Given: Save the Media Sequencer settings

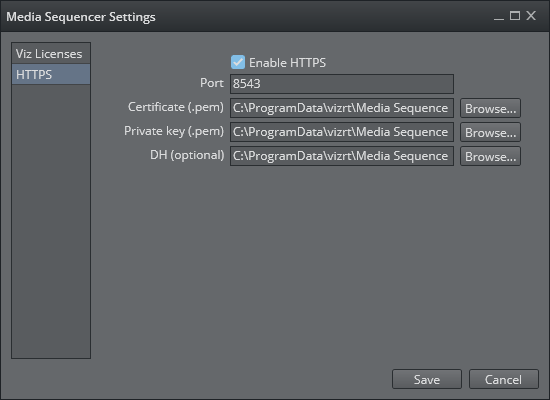Looking at the screenshot, I should pyautogui.click(x=427, y=379).
